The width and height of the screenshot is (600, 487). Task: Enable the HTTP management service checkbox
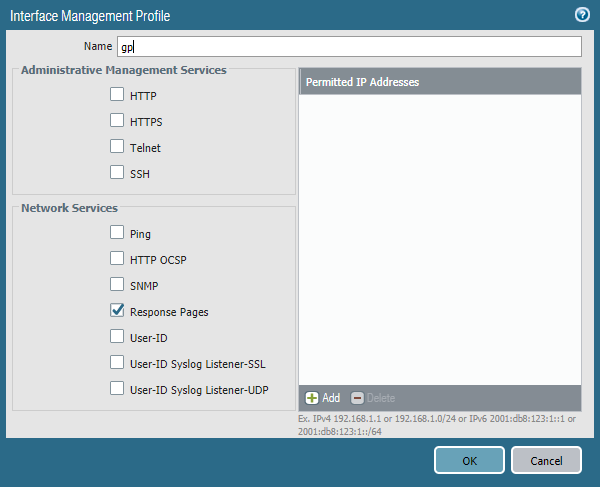pos(118,96)
